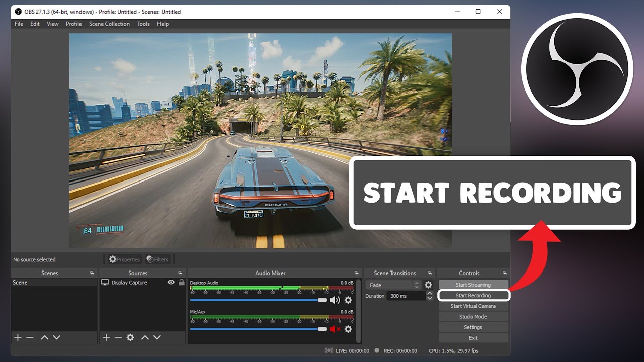This screenshot has height=362, width=644.
Task: Move source down in the Sources panel
Action: [x=157, y=337]
